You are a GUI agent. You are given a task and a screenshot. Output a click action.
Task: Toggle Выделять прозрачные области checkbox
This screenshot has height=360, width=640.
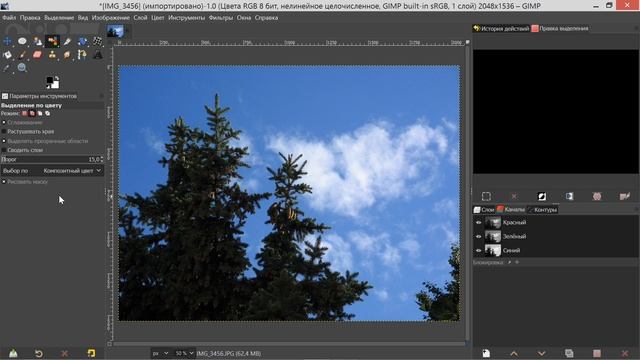pos(4,141)
